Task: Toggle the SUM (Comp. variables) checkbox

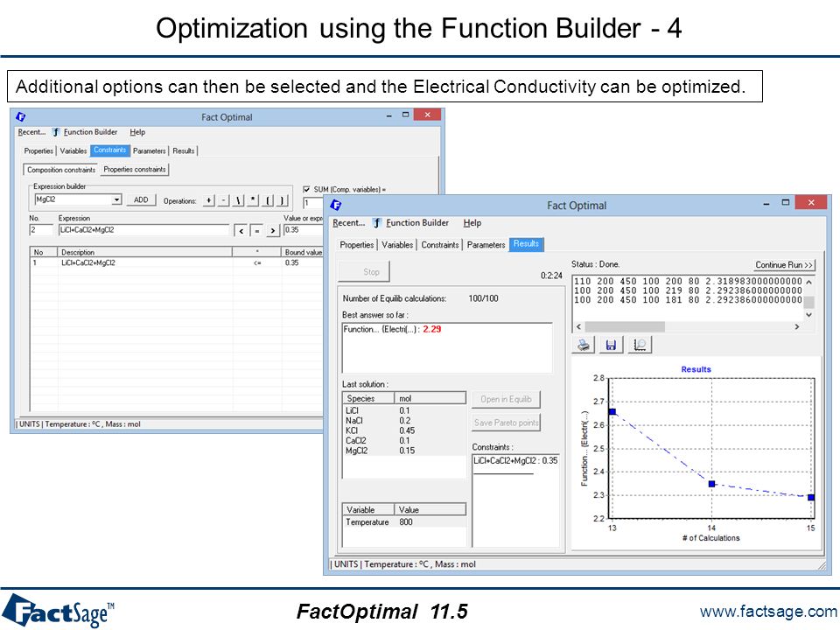Action: click(x=306, y=189)
